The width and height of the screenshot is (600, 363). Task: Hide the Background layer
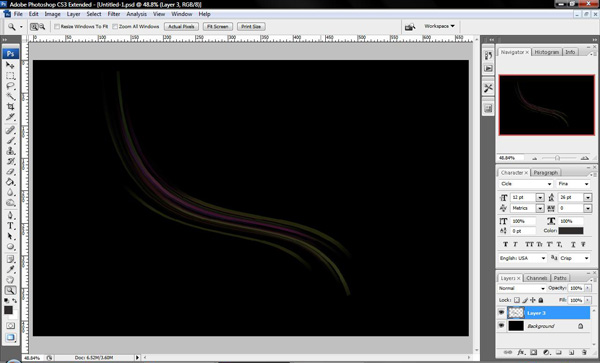pos(501,326)
